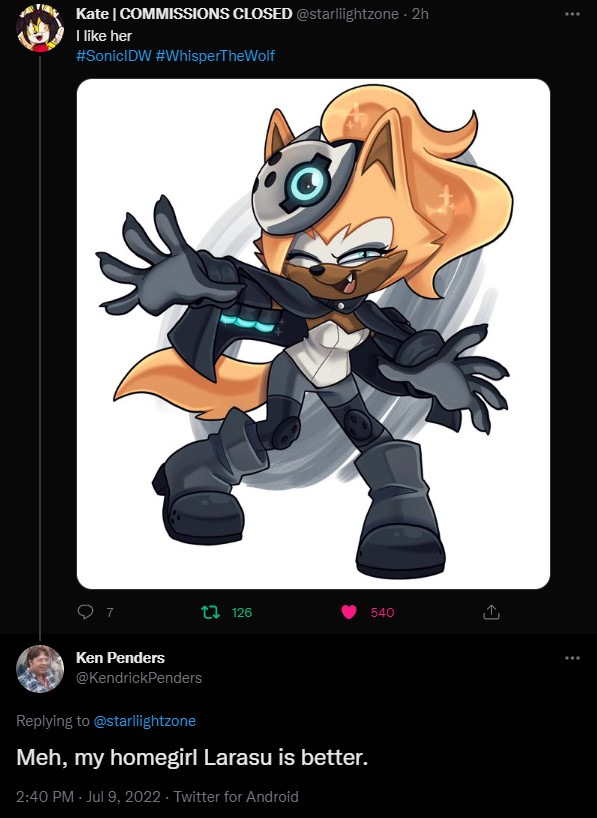Open the @starliightzone handle in the tweet header

click(348, 14)
